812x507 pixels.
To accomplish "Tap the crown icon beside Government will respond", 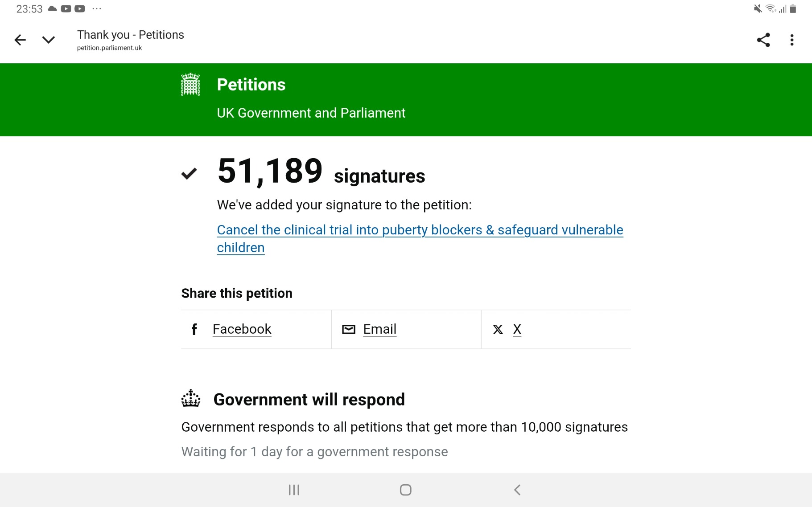I will pos(191,399).
